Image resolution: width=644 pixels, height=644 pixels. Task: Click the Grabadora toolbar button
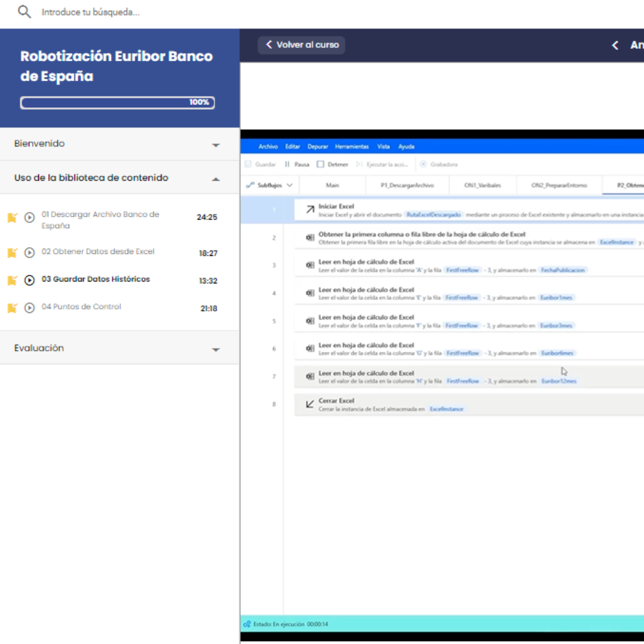click(x=439, y=165)
